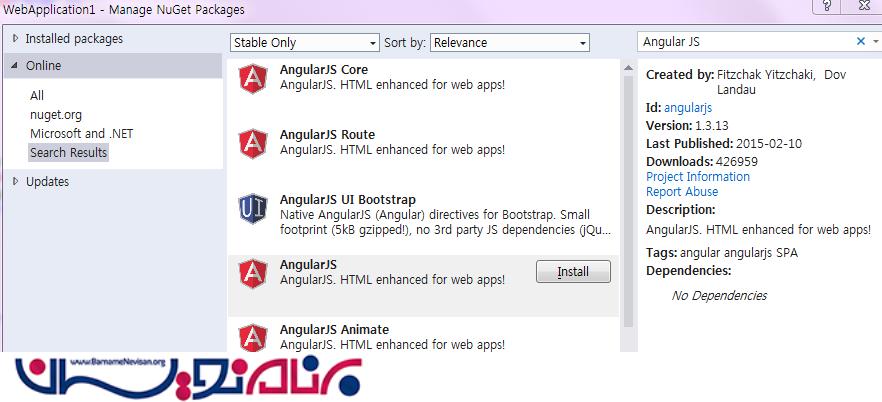Open the angularjs Id link
882x402 pixels.
[x=688, y=108]
